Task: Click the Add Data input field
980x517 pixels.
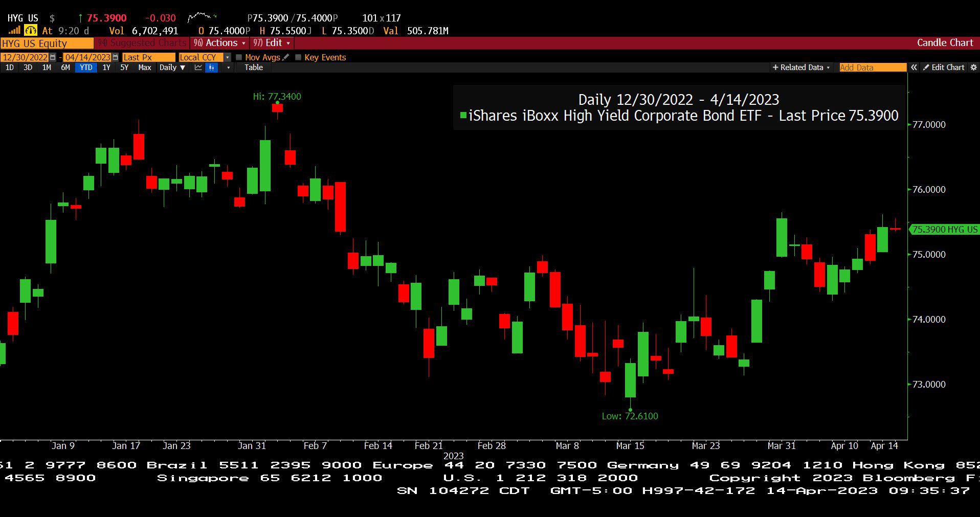Action: pyautogui.click(x=873, y=68)
